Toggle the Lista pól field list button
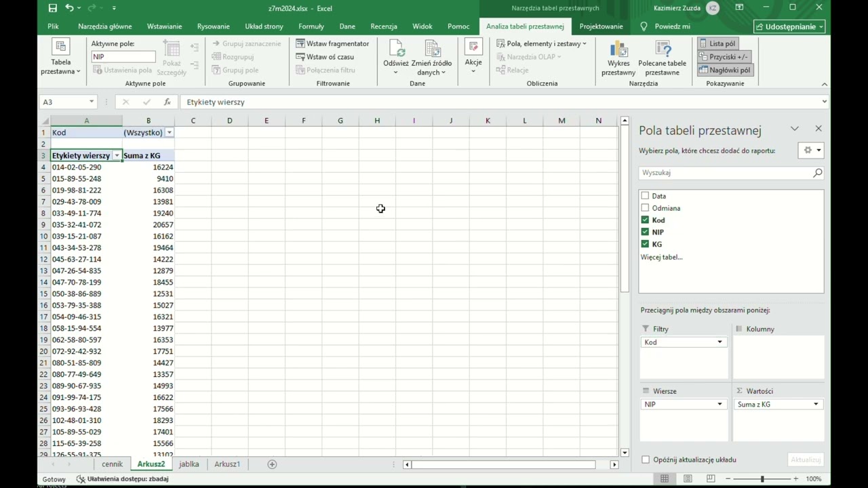 (717, 43)
